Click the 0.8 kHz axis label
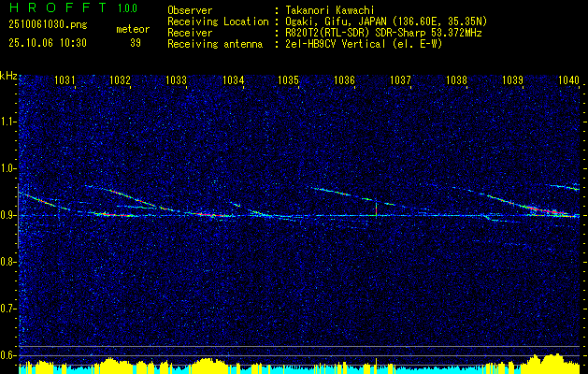Screen dimensions: 588x374 coord(7,262)
